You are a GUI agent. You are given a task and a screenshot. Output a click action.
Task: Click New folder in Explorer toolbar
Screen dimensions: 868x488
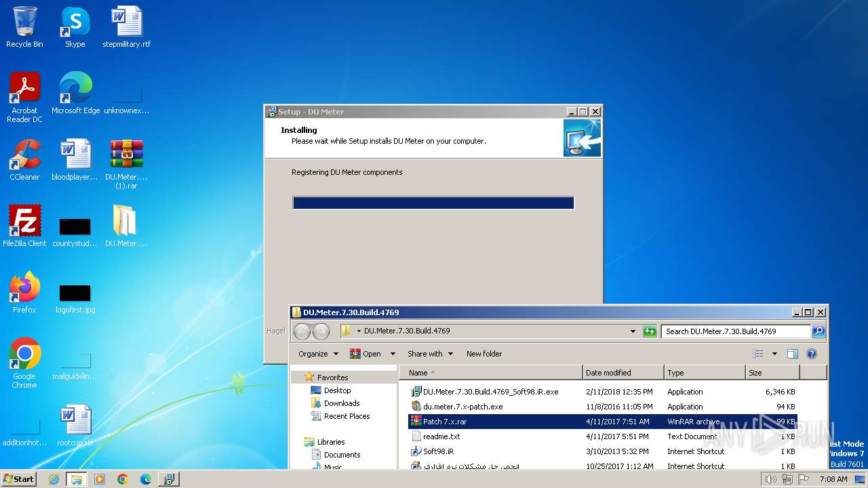point(484,354)
